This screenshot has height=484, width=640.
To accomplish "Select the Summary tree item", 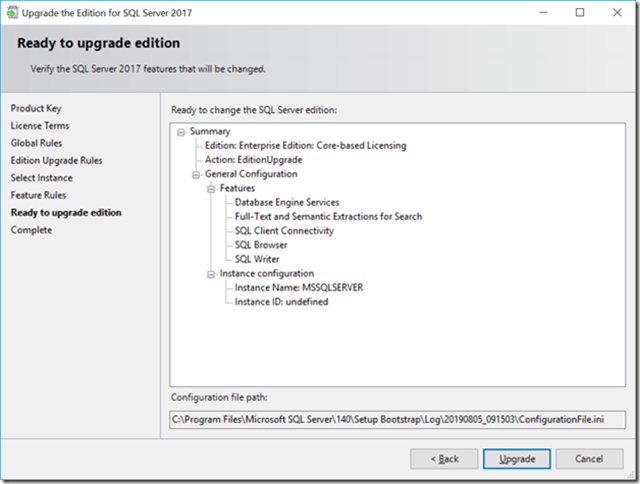I will pyautogui.click(x=210, y=131).
